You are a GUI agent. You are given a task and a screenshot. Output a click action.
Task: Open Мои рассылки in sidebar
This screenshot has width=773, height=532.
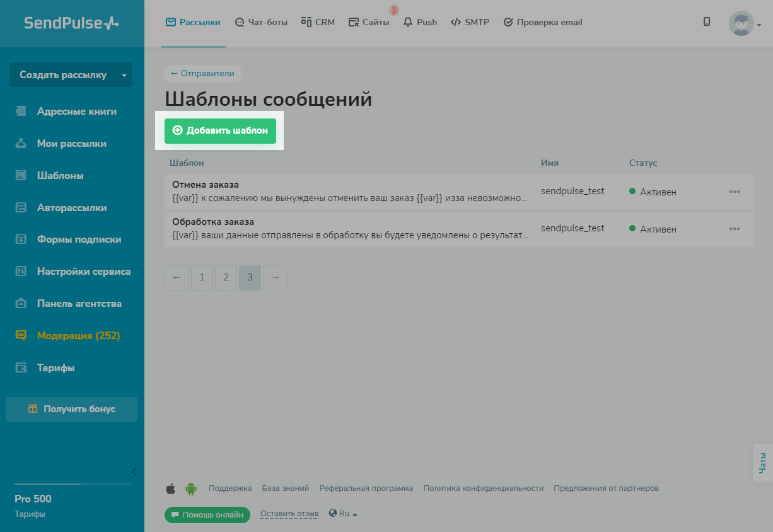(x=72, y=144)
